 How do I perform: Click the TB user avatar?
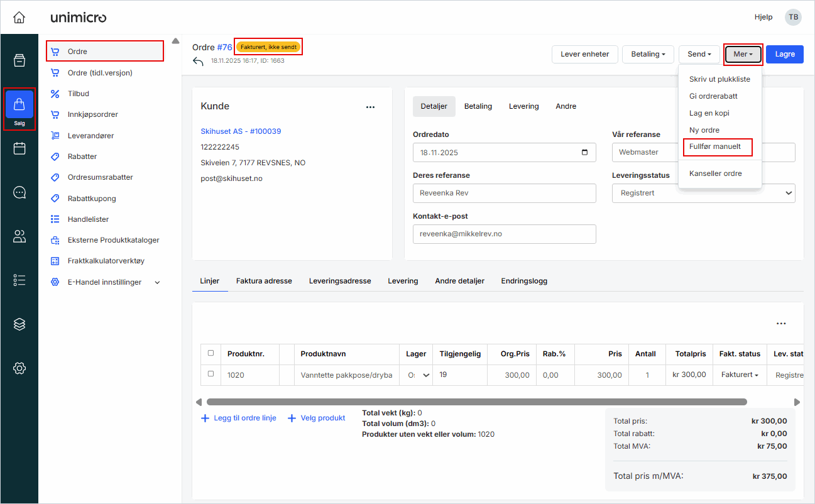pyautogui.click(x=793, y=17)
